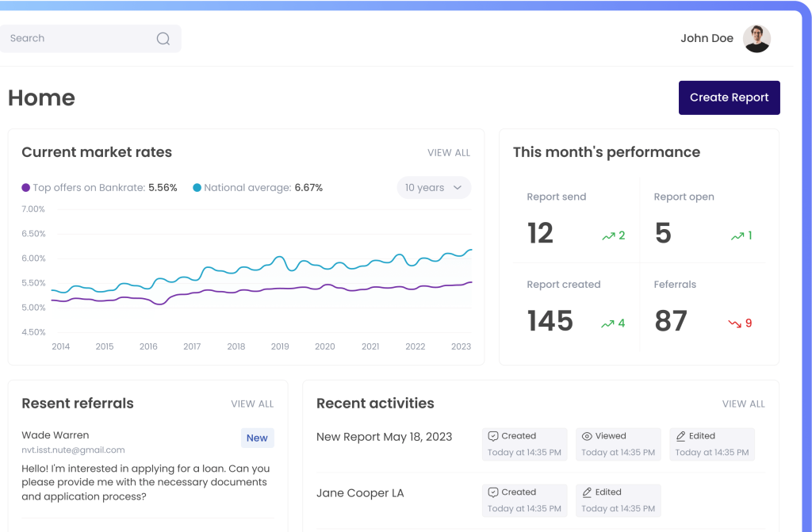This screenshot has height=532, width=812.
Task: Open the Jane Cooper LA activity entry
Action: click(x=360, y=493)
